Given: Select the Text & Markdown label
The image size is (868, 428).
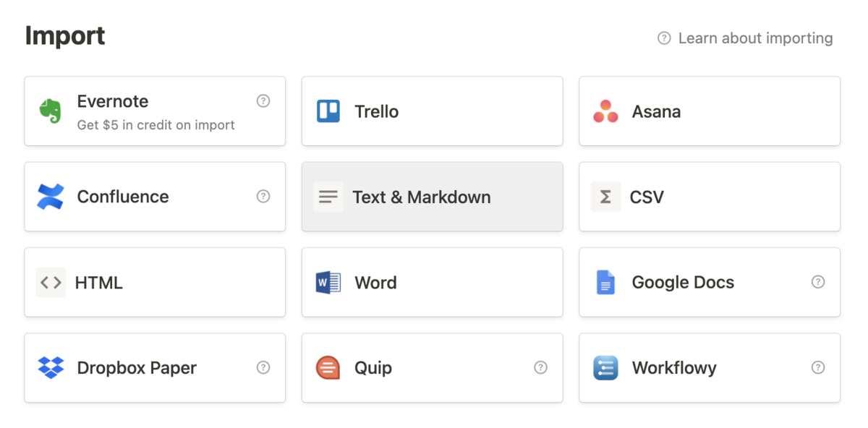Looking at the screenshot, I should (x=422, y=197).
